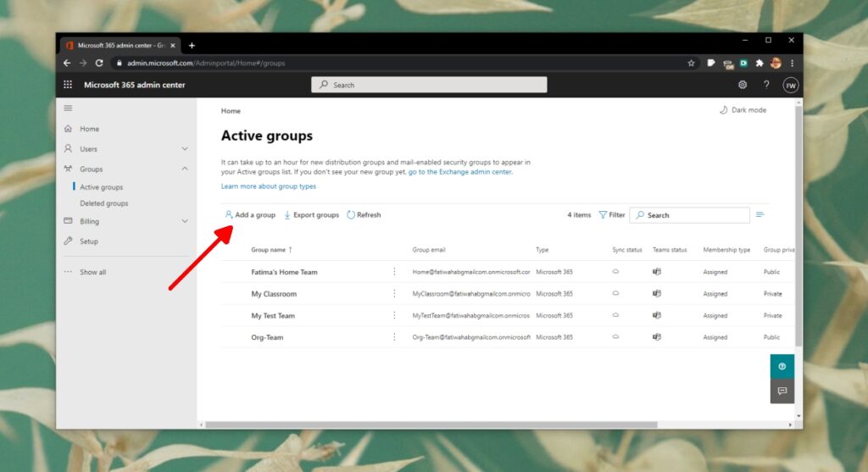Click the Refresh button
The height and width of the screenshot is (472, 868).
(x=364, y=214)
